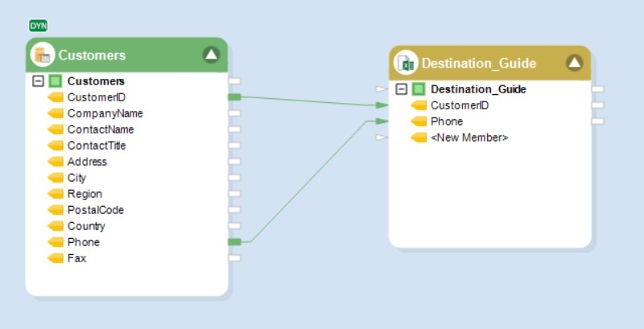Select the PostalCode field

[96, 210]
